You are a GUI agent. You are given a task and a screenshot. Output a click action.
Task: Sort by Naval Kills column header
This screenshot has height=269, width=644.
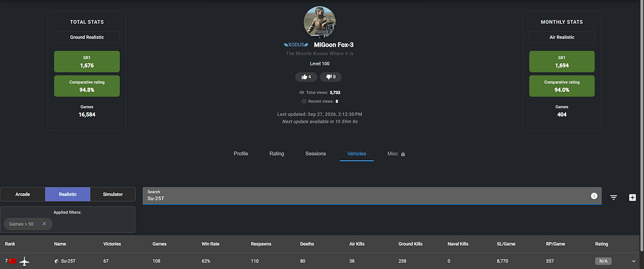[458, 244]
